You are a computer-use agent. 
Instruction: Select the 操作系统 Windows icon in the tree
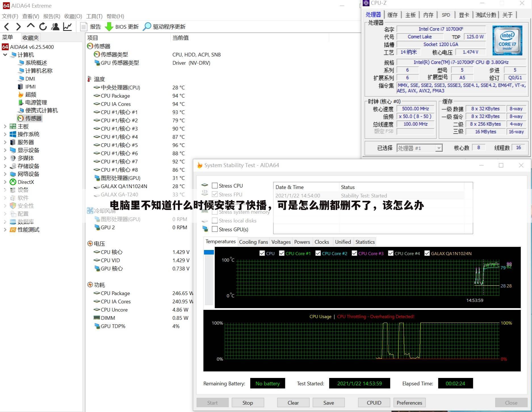click(x=13, y=134)
